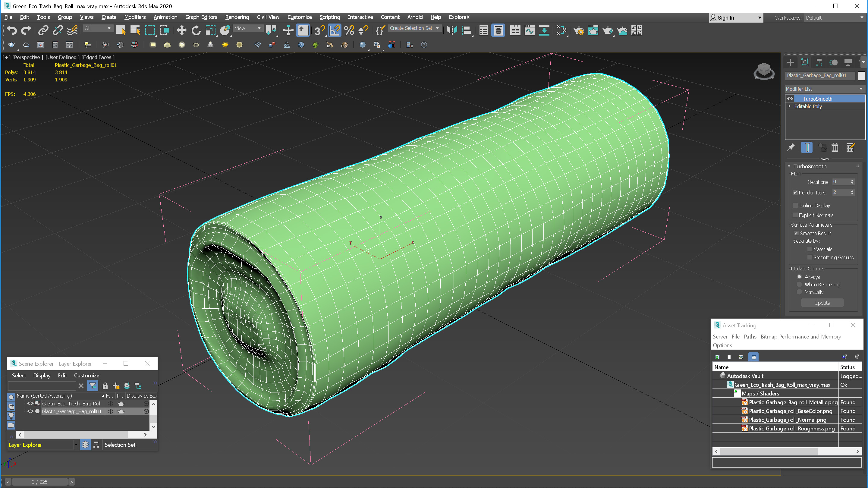Viewport: 868px width, 488px height.
Task: Open Select by Name tool
Action: point(135,31)
